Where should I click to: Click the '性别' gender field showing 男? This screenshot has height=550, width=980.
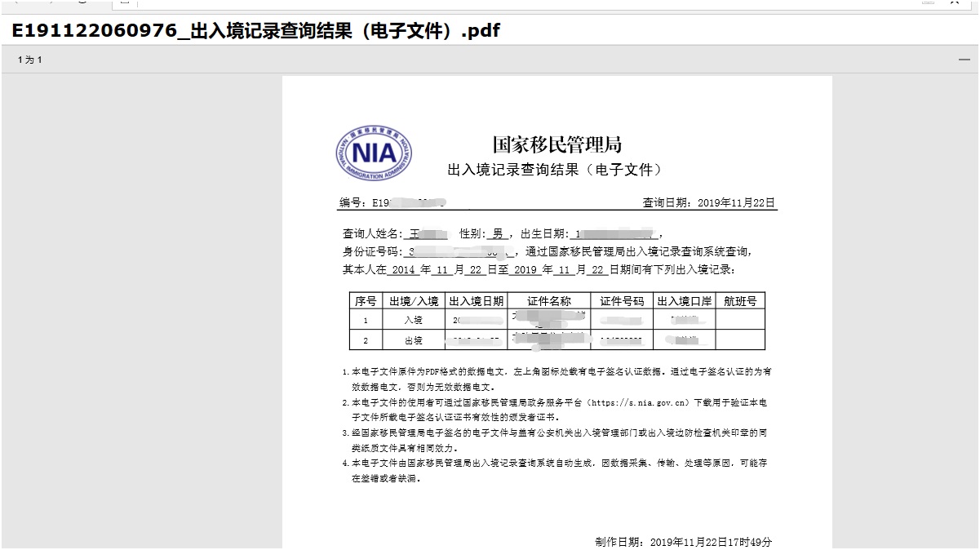[x=486, y=233]
